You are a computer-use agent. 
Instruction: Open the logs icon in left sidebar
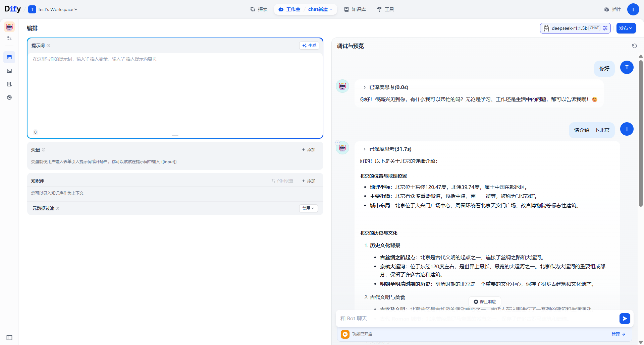[x=9, y=84]
